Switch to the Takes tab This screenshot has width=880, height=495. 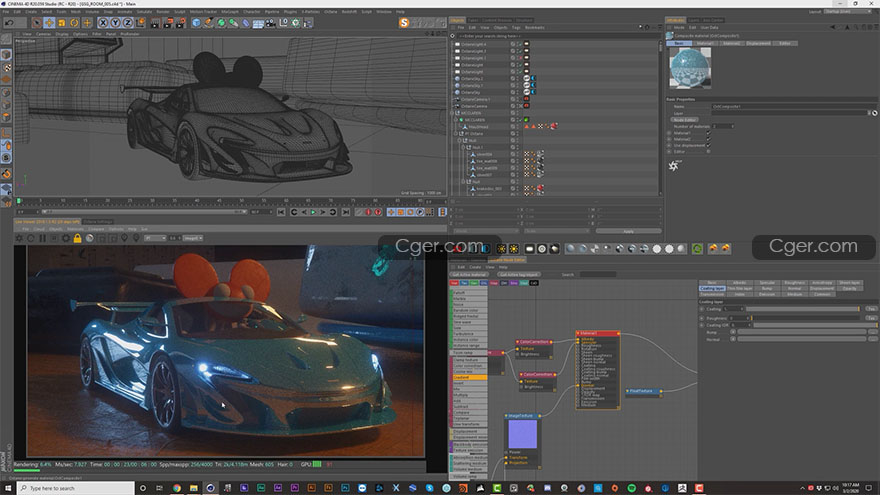point(473,20)
